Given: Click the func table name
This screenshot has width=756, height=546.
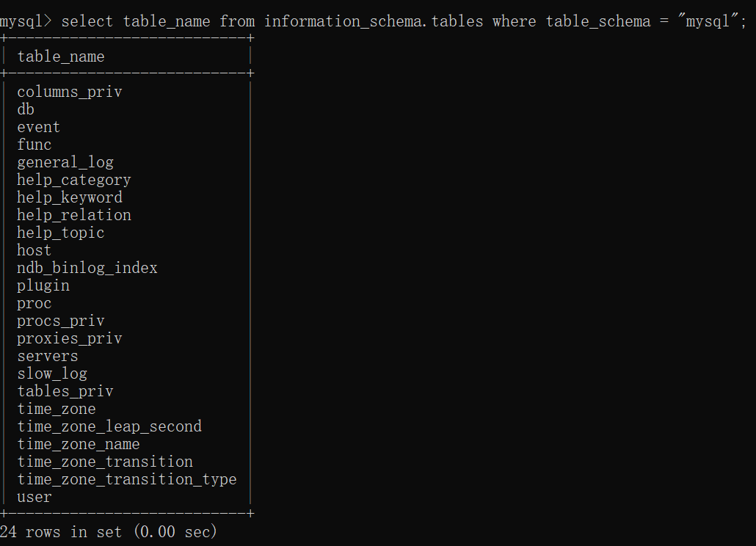Looking at the screenshot, I should [34, 145].
